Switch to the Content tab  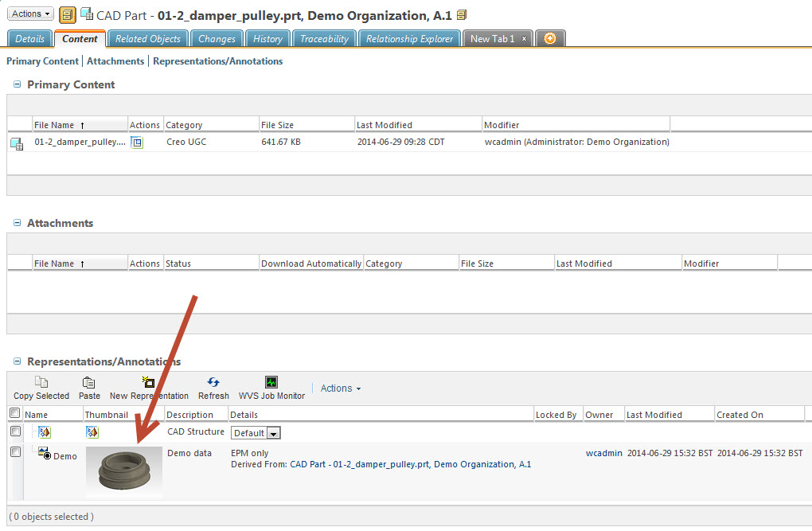pyautogui.click(x=80, y=39)
